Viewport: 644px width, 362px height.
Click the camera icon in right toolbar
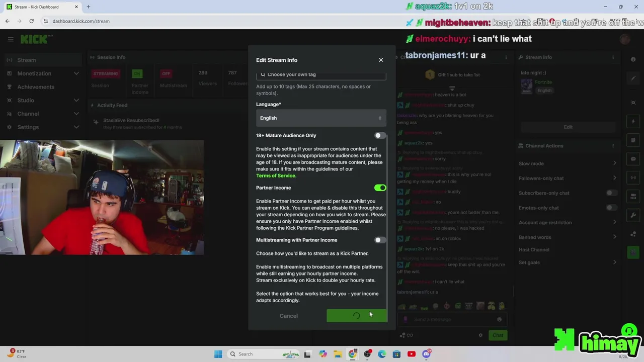[633, 196]
